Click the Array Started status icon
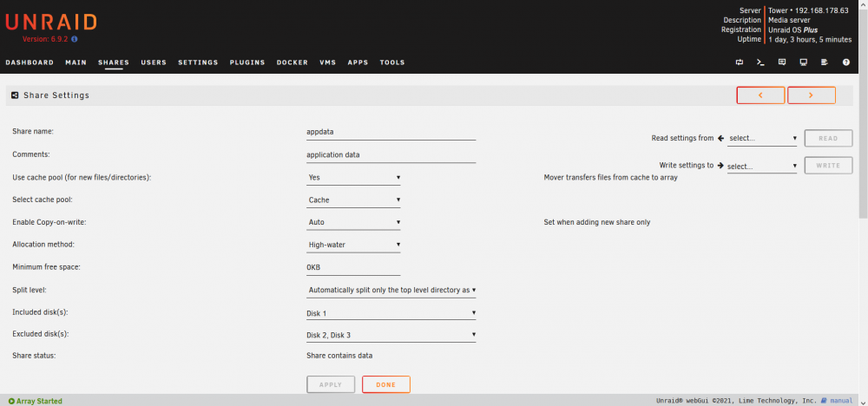868x406 pixels. [x=11, y=401]
